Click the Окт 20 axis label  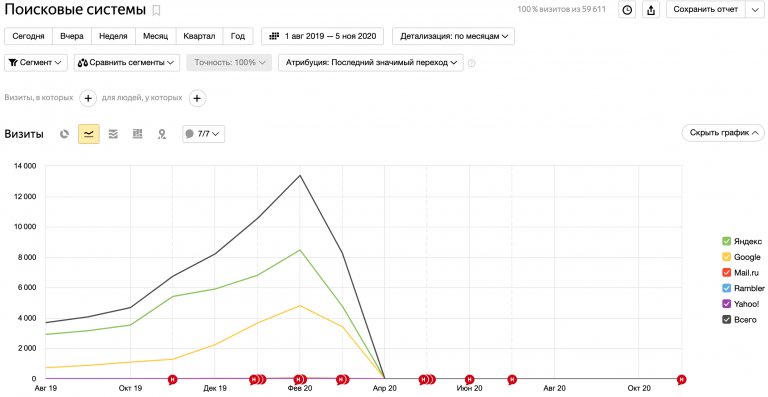[639, 389]
